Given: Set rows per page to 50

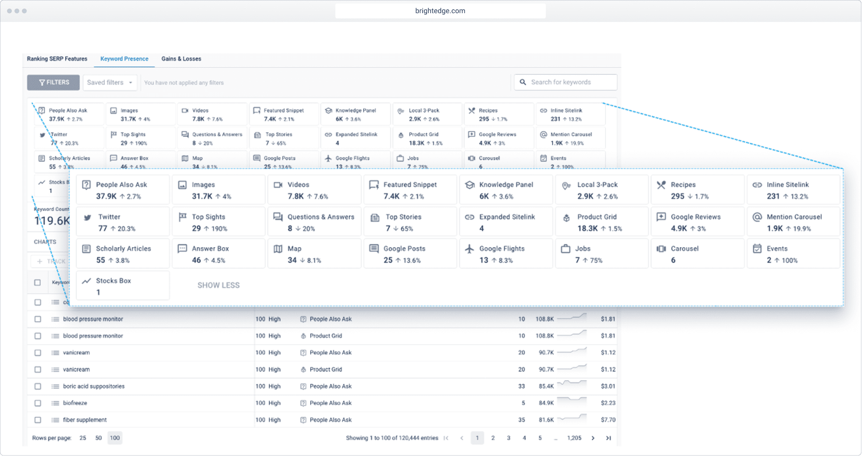Looking at the screenshot, I should coord(99,438).
